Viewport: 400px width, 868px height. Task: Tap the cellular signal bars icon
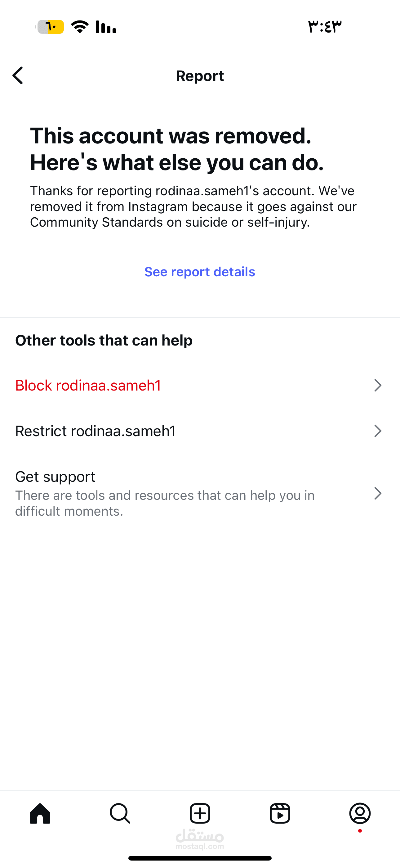106,27
